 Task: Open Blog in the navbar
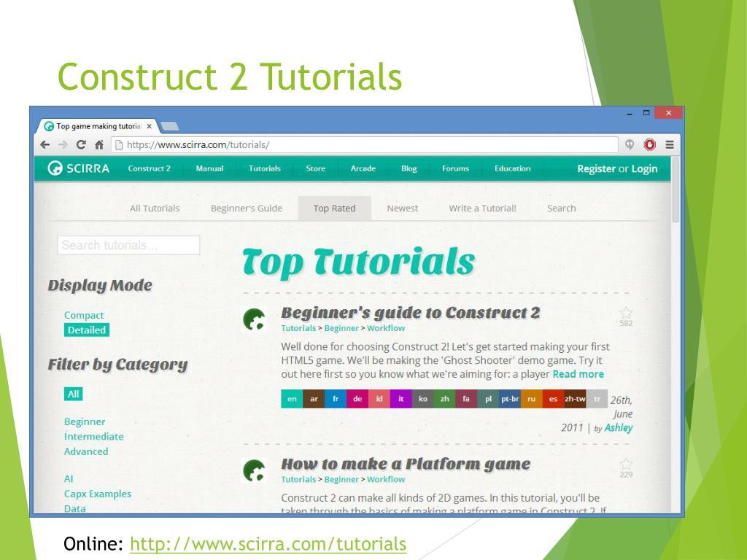point(409,168)
